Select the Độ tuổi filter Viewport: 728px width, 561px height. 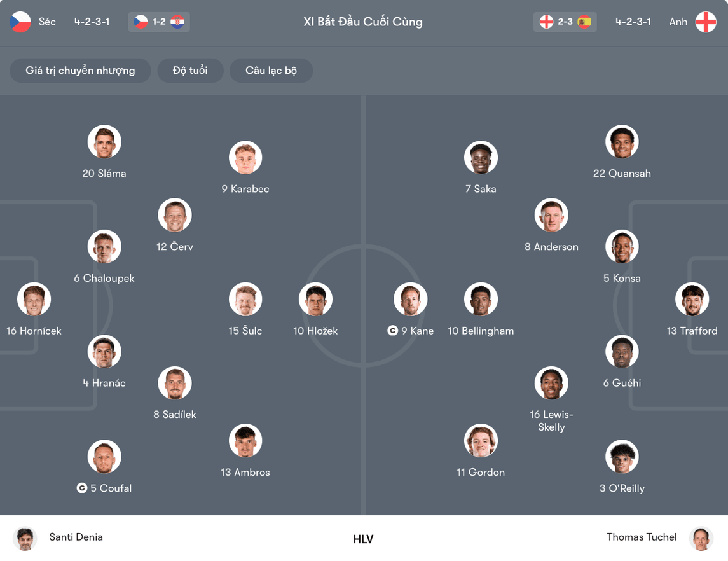coord(190,71)
